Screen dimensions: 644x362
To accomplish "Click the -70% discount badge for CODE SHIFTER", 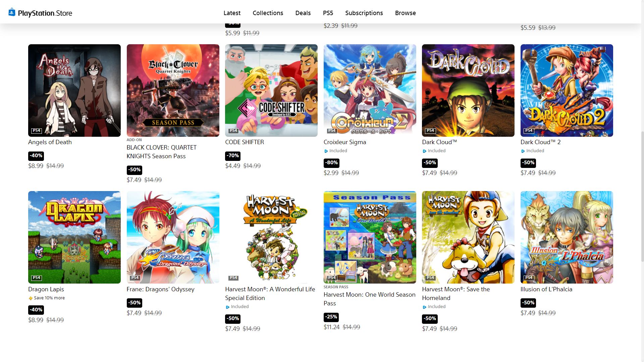I will point(233,156).
